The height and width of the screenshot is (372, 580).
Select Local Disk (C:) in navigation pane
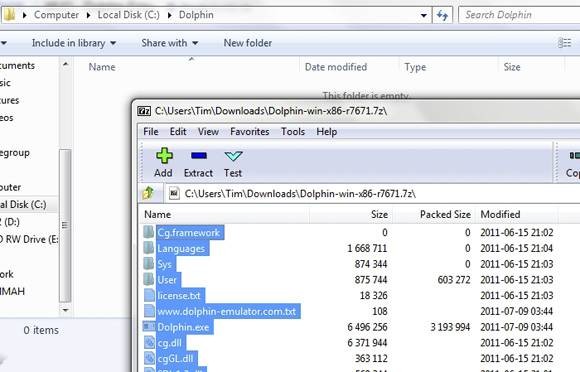pos(23,204)
